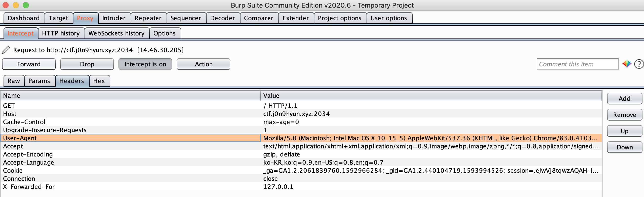
Task: Select the Proxy tab
Action: [x=85, y=18]
